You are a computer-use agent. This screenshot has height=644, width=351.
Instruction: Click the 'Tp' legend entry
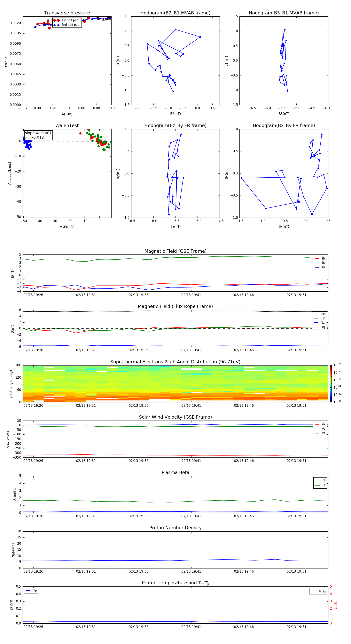pos(31,591)
